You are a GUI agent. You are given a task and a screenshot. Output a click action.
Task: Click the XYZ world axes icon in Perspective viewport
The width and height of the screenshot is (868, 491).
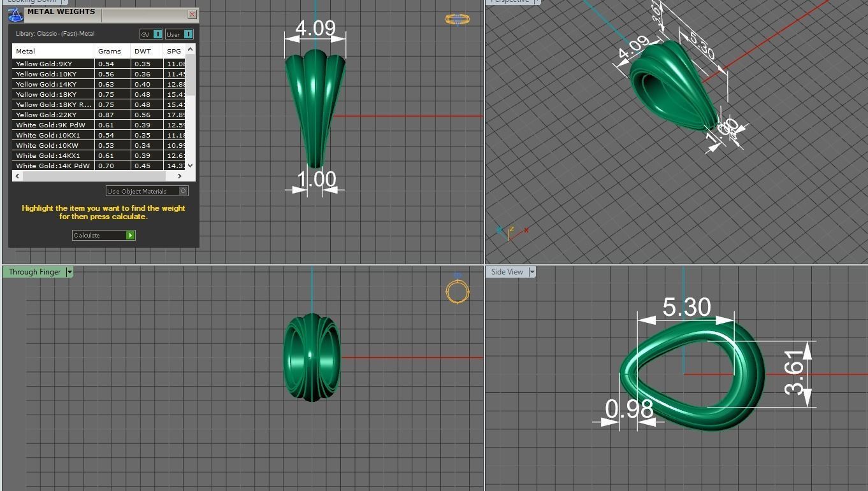tap(512, 232)
